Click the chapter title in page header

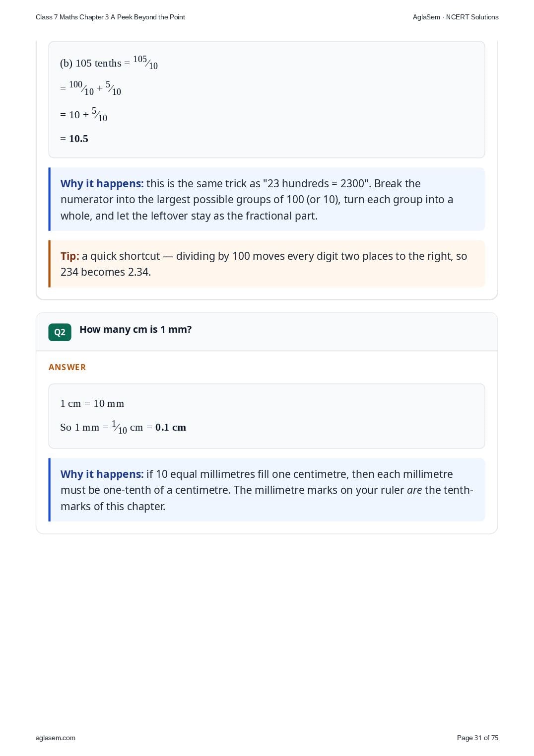point(110,17)
